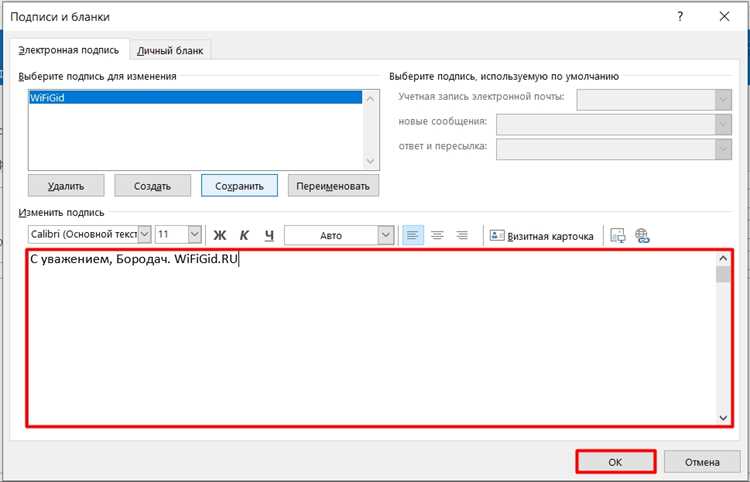
Task: Switch to the Электронная подпись tab
Action: point(68,50)
